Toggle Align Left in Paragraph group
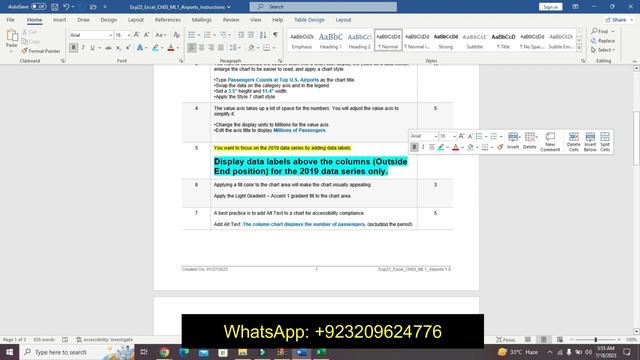 (x=191, y=48)
